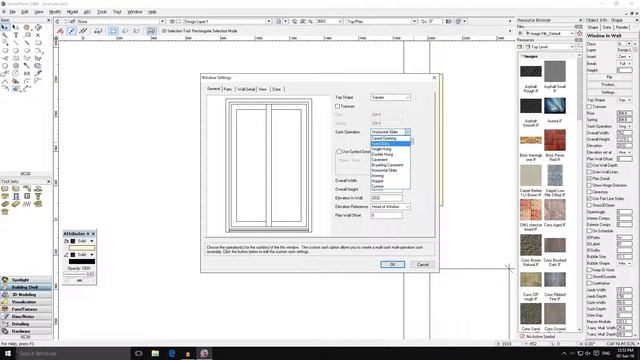Toggle Plan Detail checkbox
This screenshot has width=640, height=360.
pyautogui.click(x=589, y=178)
